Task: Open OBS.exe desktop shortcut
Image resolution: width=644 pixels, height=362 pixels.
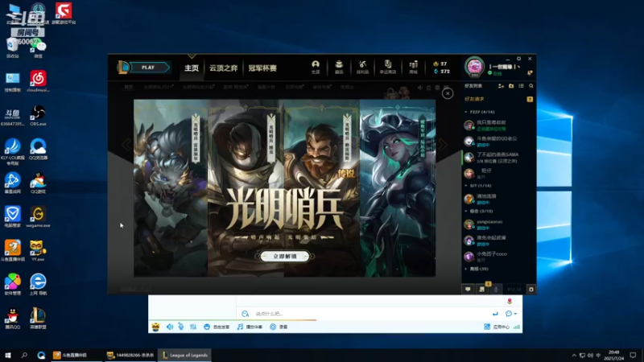Action: (38, 115)
